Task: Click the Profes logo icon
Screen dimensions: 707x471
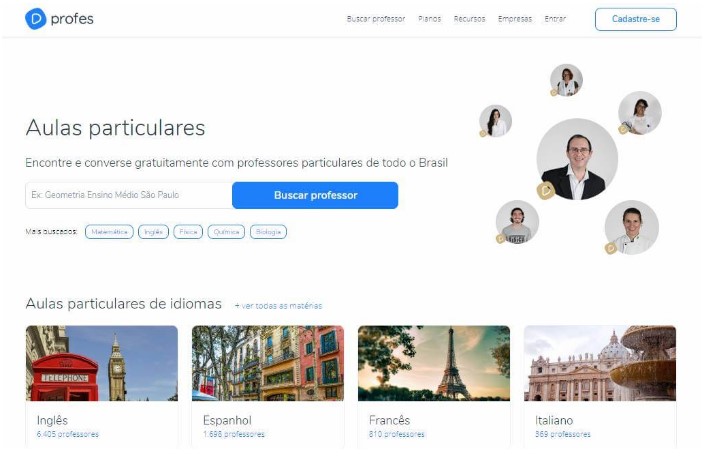Action: 36,19
